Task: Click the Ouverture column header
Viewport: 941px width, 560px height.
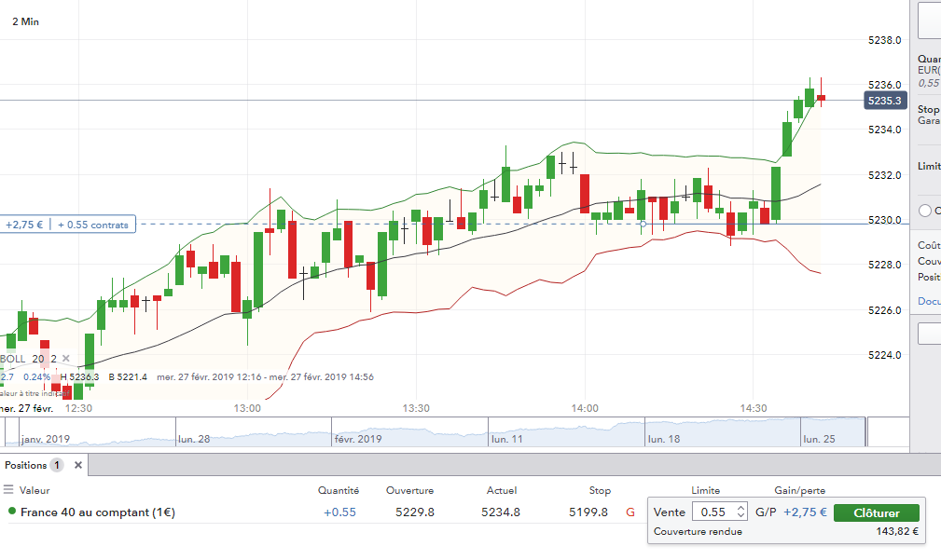Action: pos(410,490)
